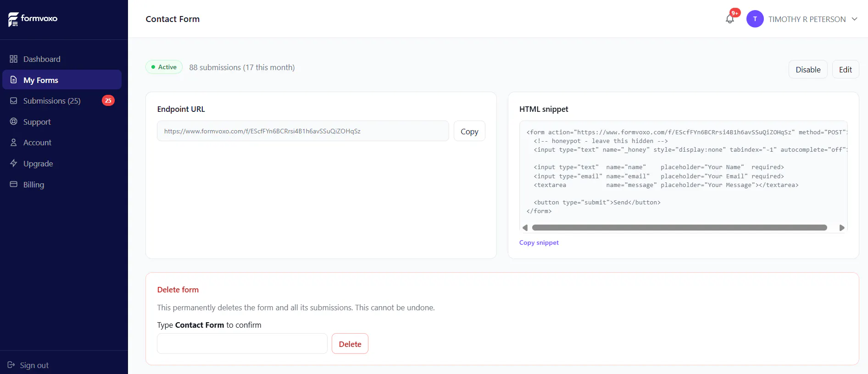Click the Endpoint URL field
This screenshot has height=374, width=868.
(x=303, y=131)
